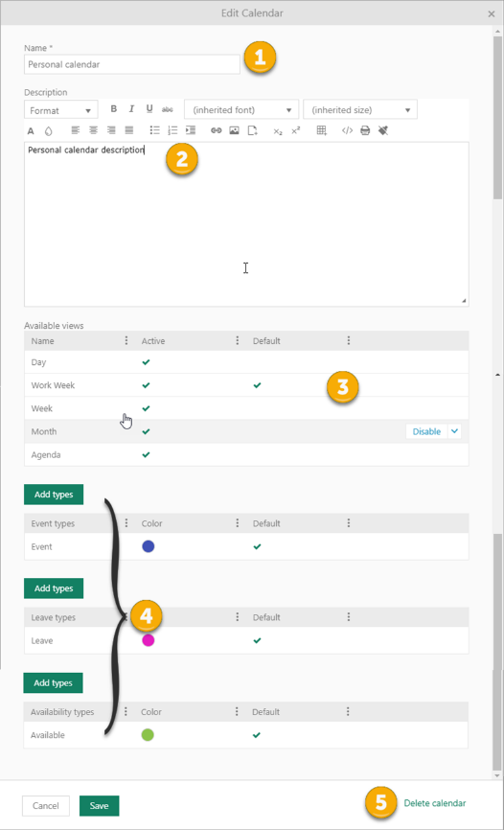Screen dimensions: 504x830
Task: Open the Format dropdown
Action: tap(61, 110)
